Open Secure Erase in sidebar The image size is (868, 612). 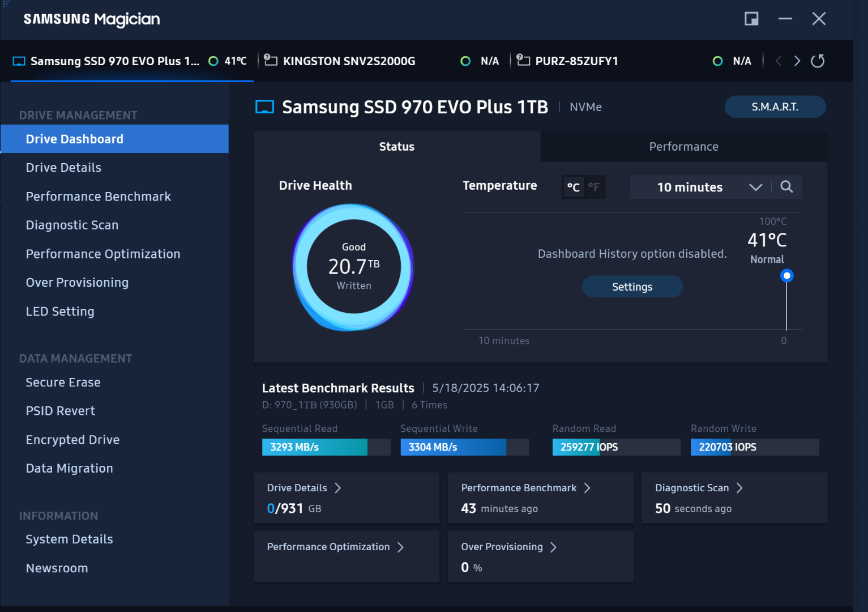tap(63, 382)
